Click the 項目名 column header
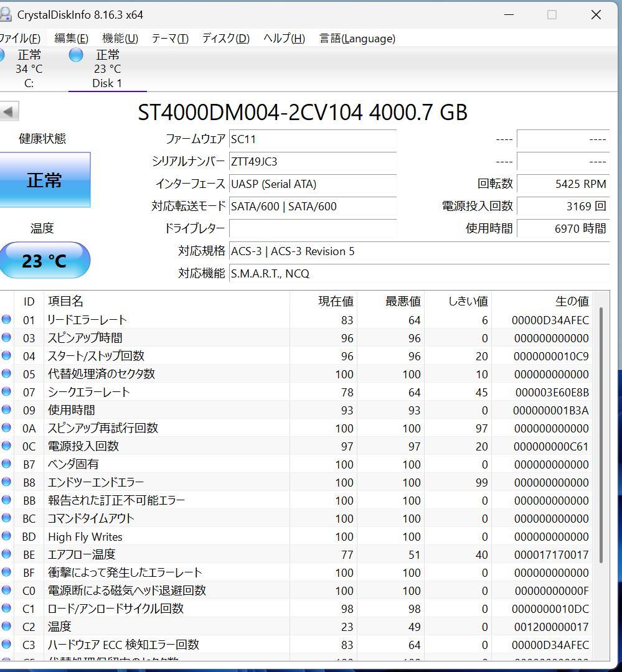The width and height of the screenshot is (622, 672). [x=166, y=301]
